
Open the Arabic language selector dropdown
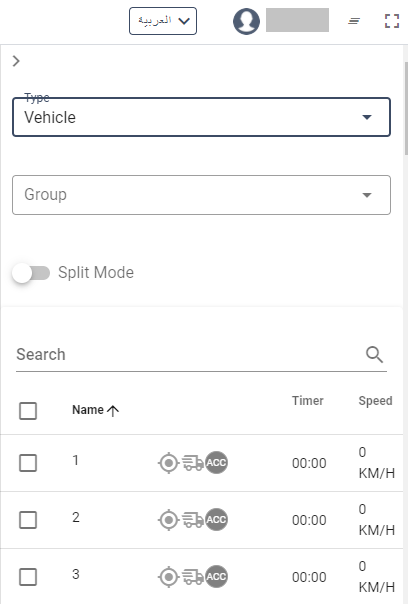point(163,21)
